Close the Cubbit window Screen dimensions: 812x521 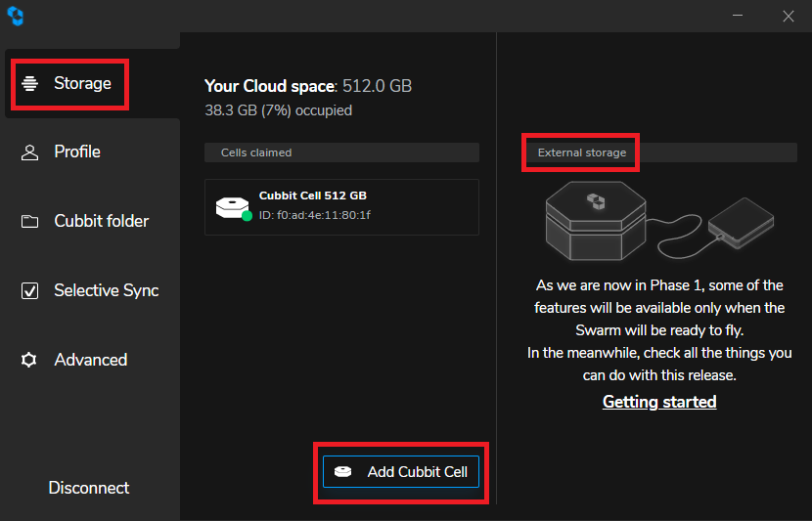click(x=789, y=16)
